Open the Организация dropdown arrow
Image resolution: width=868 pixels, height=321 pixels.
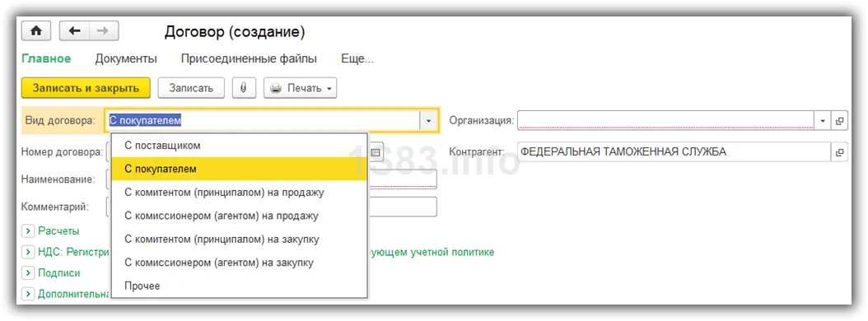pos(822,121)
